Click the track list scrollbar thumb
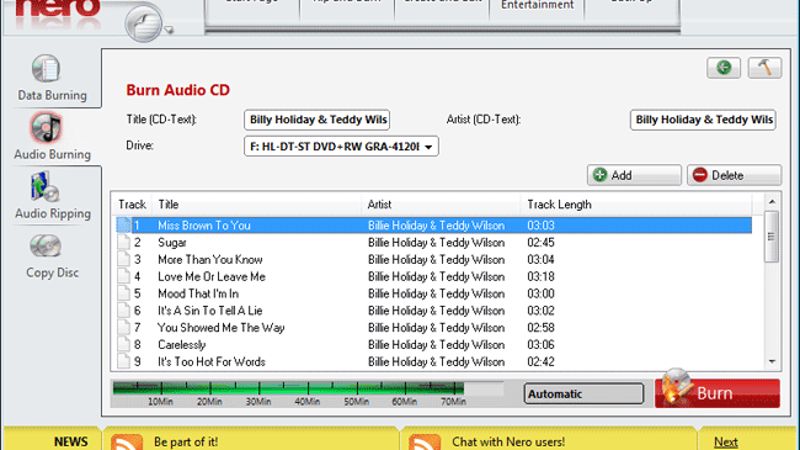This screenshot has width=800, height=450. [772, 237]
